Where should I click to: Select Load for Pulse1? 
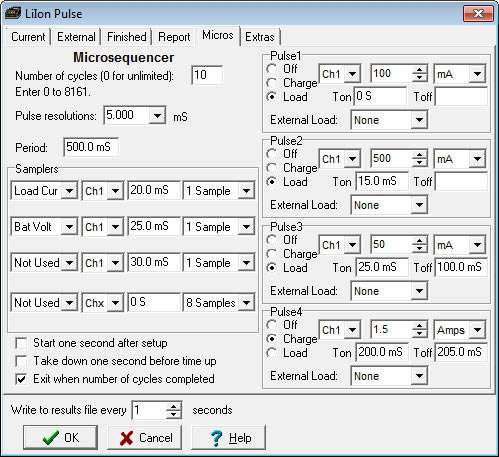point(272,97)
